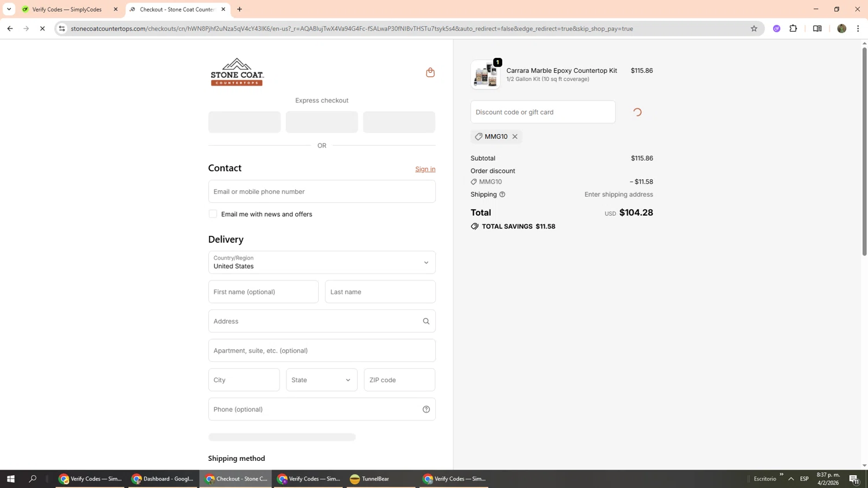
Task: Switch to Verify Codes — SimplyCodes tab
Action: click(68, 9)
